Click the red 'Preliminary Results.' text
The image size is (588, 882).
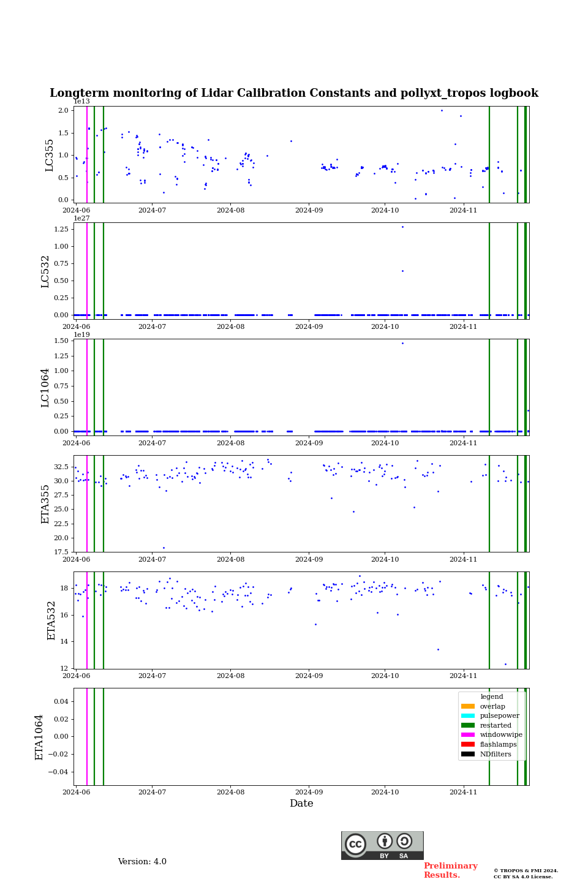point(450,870)
